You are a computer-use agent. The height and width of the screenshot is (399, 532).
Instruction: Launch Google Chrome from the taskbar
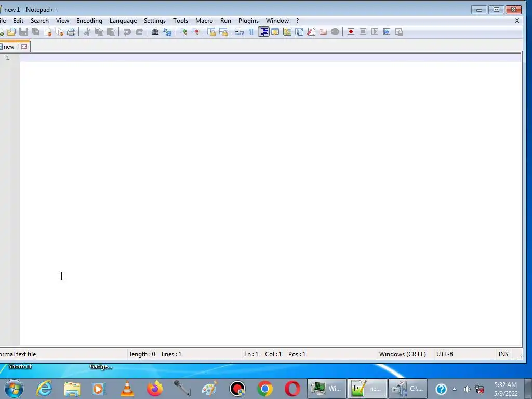click(x=265, y=389)
